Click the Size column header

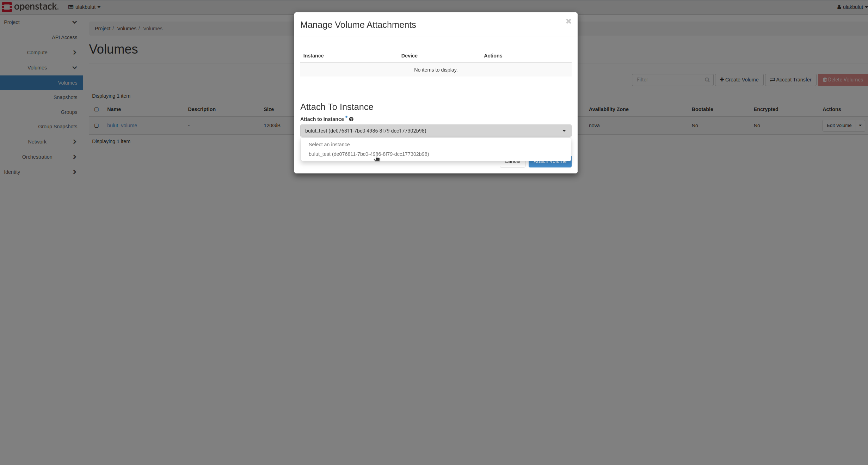(x=269, y=109)
